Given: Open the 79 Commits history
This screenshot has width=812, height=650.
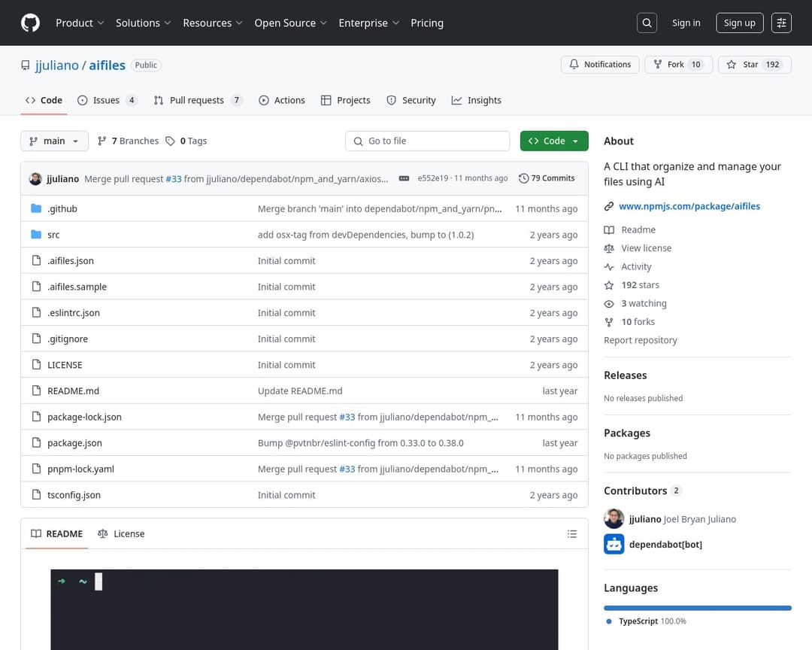Looking at the screenshot, I should point(547,178).
